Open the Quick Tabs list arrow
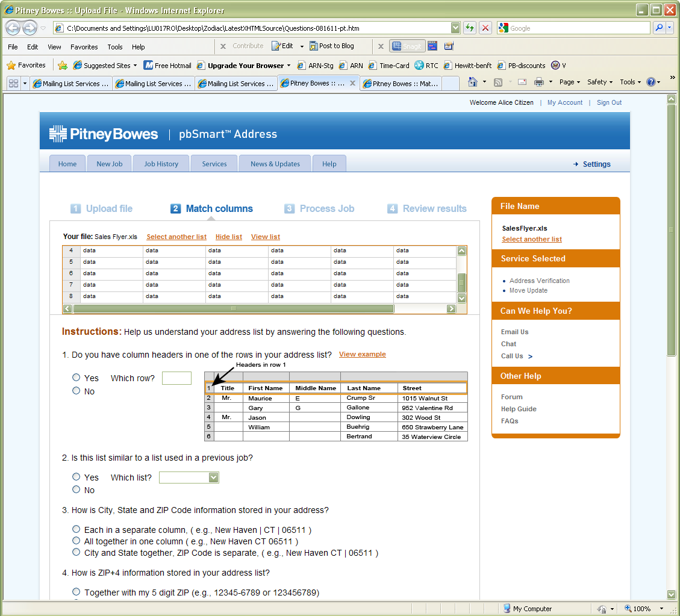This screenshot has width=680, height=616. 25,83
